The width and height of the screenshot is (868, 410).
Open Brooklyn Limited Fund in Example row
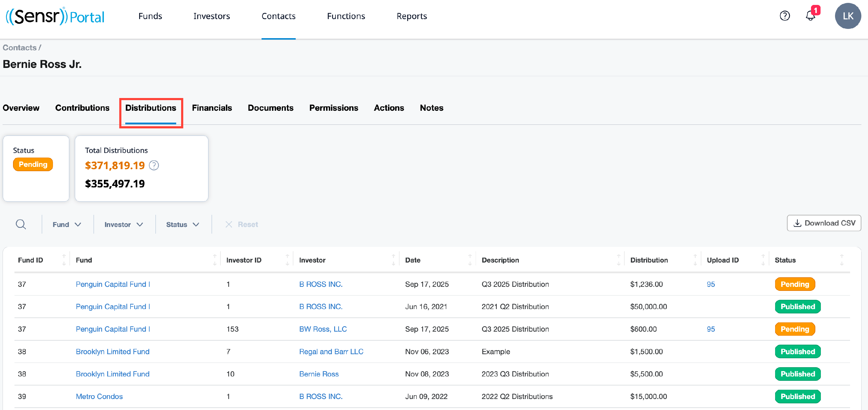113,352
